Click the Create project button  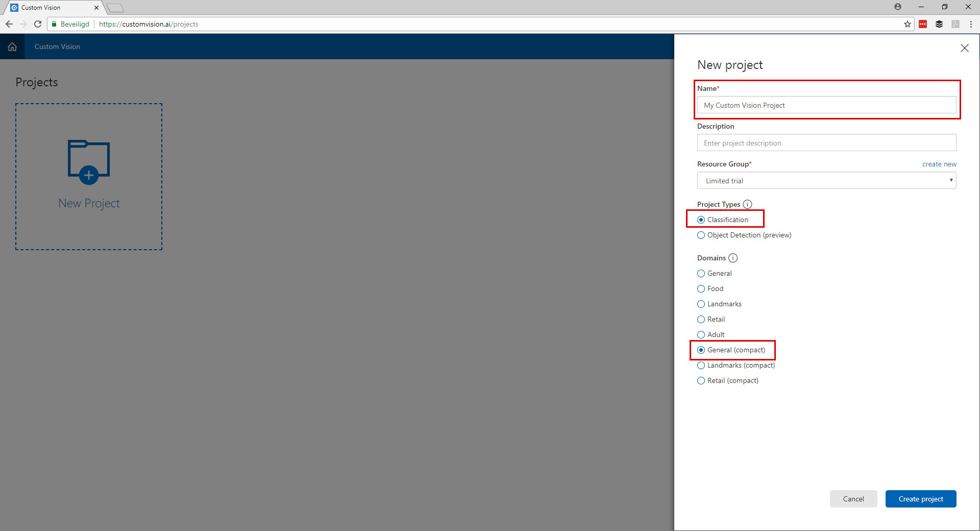pyautogui.click(x=921, y=499)
